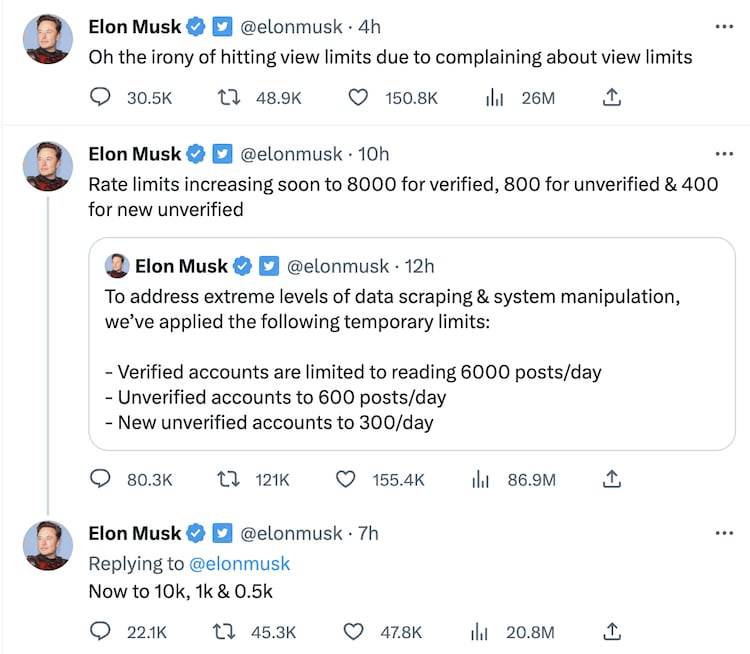Like the rate limits tweet with 155.4K
This screenshot has height=654, width=750.
(345, 480)
